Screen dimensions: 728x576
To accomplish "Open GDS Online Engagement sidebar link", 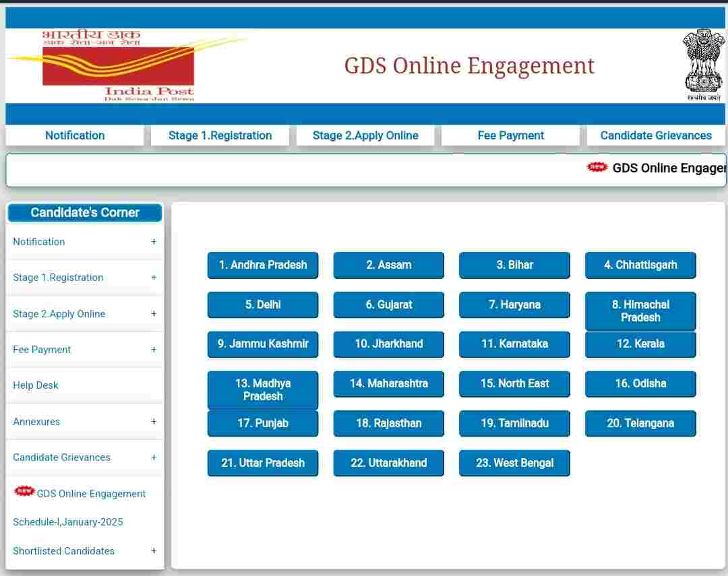I will 91,494.
